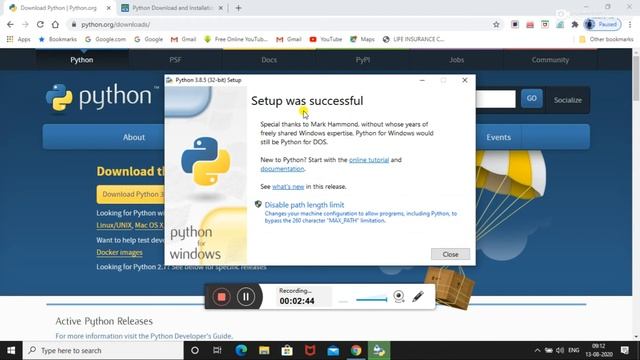Click the python logo on the website
640x360 pixels.
102,97
